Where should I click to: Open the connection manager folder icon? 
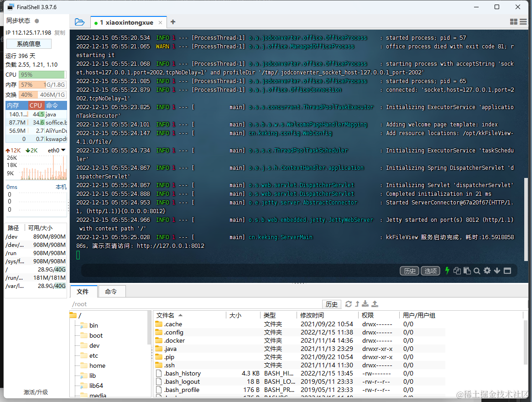click(79, 22)
